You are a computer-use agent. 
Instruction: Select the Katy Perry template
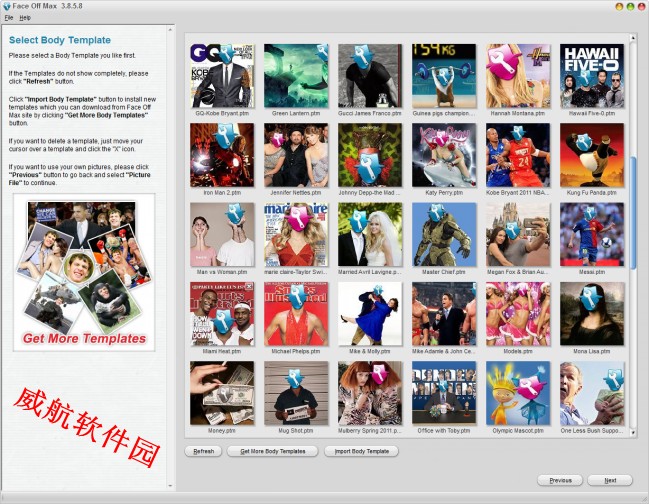[444, 155]
